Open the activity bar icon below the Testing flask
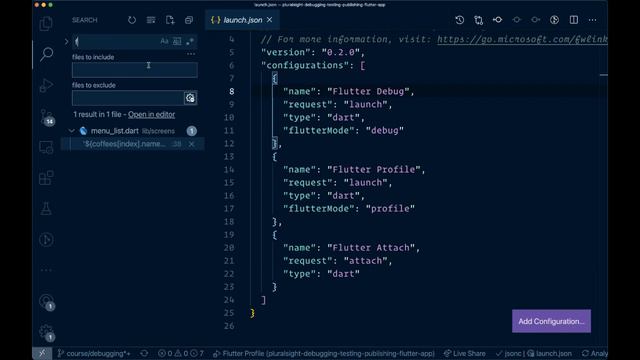 tap(46, 239)
